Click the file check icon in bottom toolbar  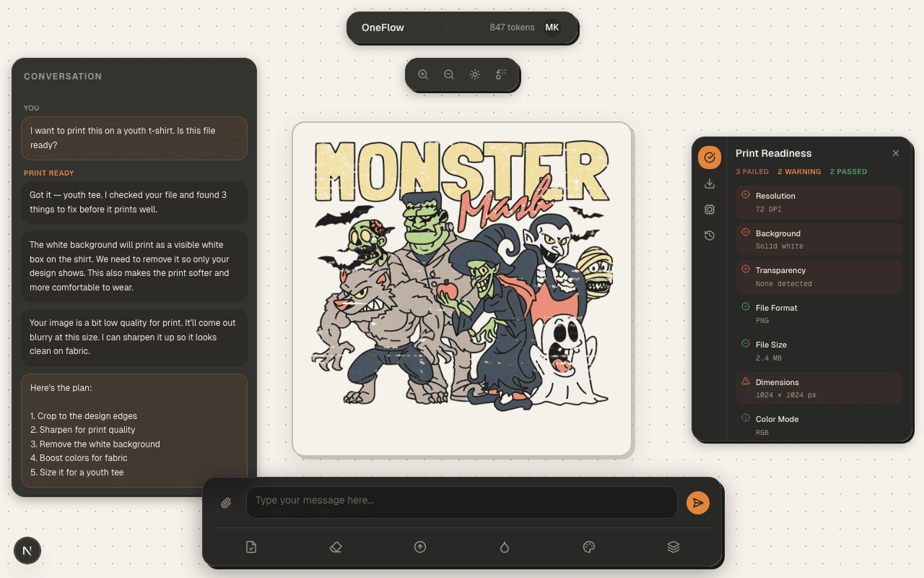coord(251,547)
